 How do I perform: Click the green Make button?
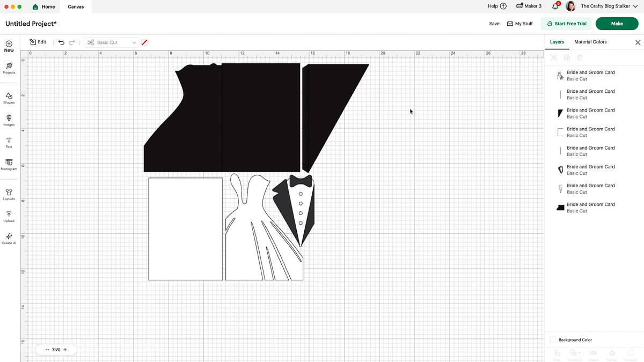tap(617, 24)
